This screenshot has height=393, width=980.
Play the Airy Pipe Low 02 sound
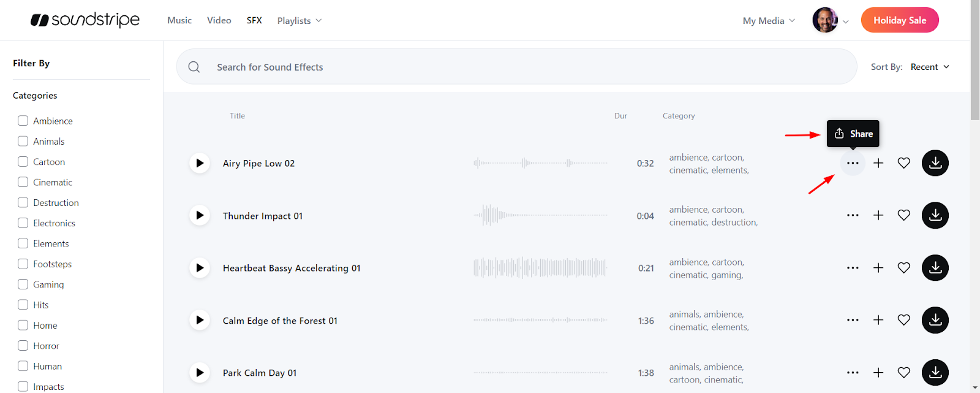point(200,163)
